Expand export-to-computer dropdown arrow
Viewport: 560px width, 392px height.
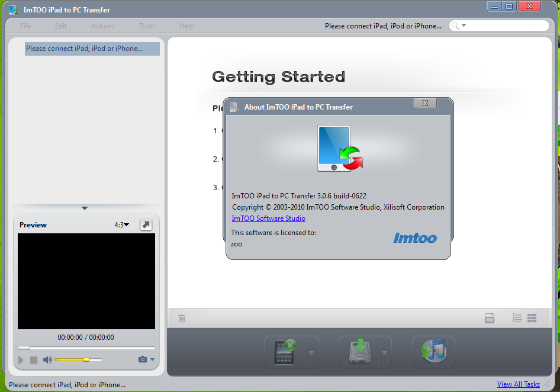point(385,353)
